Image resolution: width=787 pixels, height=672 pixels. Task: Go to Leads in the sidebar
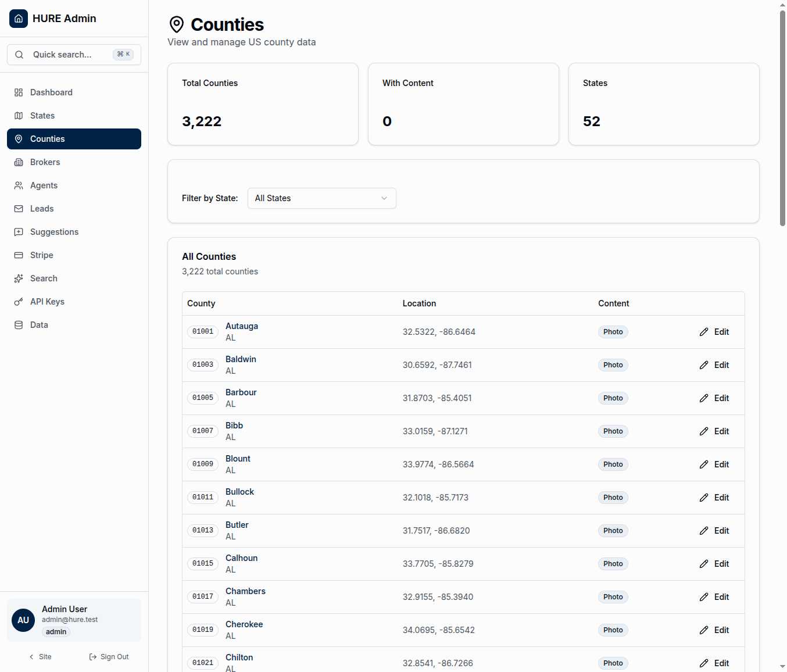tap(42, 209)
